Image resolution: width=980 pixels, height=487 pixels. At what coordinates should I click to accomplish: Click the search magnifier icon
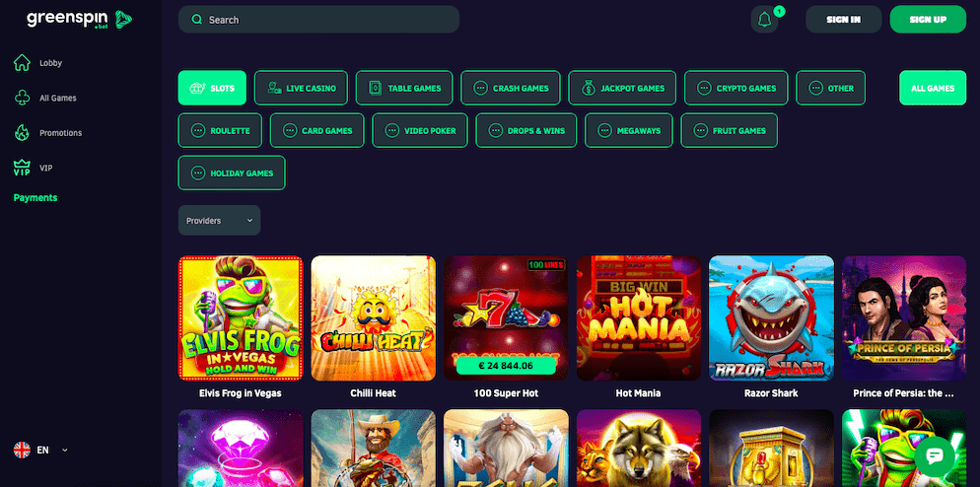click(197, 20)
